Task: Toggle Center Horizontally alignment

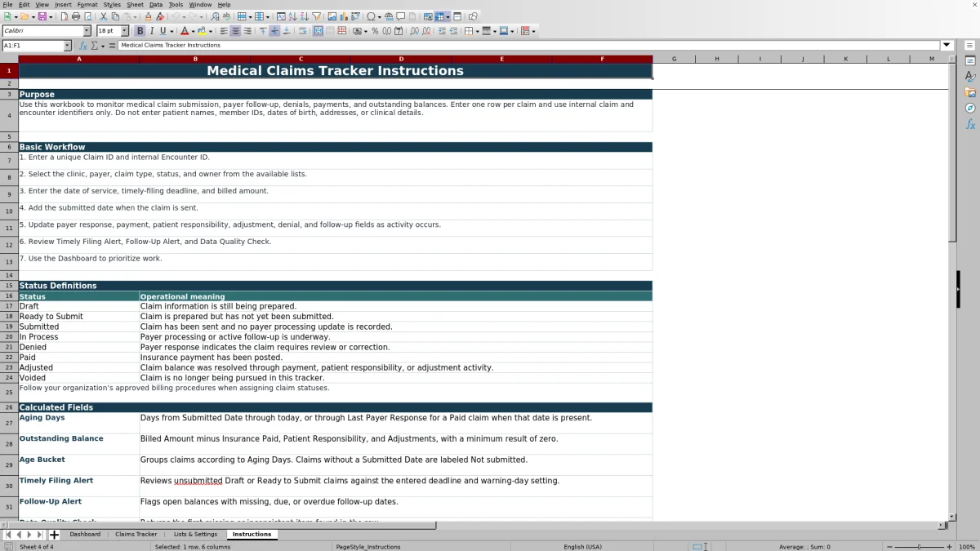Action: coord(235,31)
